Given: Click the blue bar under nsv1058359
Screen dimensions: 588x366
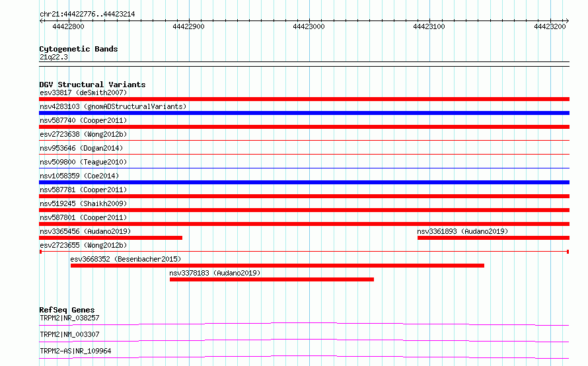Looking at the screenshot, I should 304,182.
